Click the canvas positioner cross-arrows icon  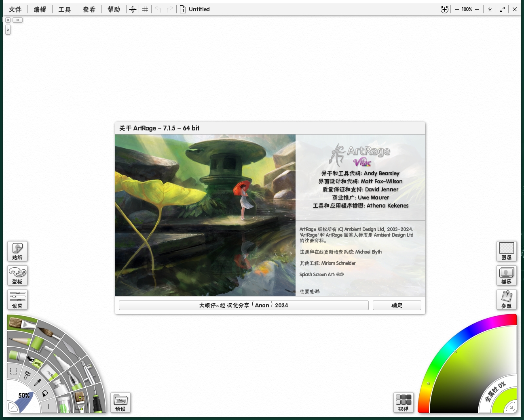(x=133, y=9)
